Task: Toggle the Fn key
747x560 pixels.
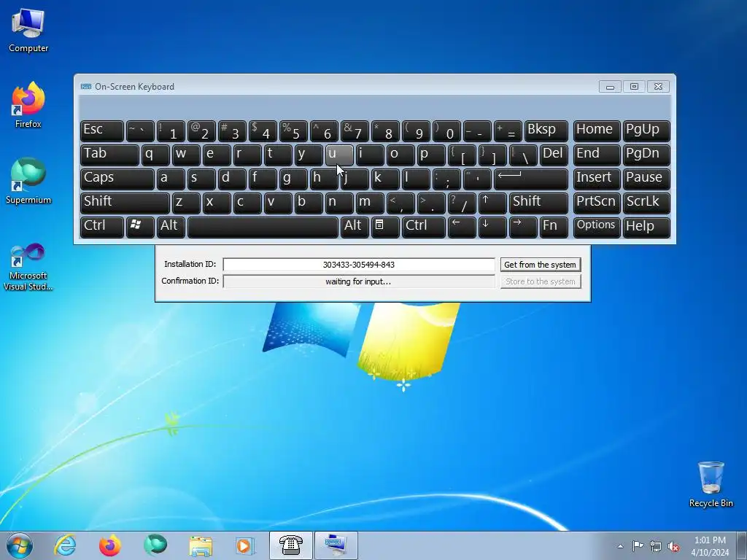Action: tap(554, 227)
